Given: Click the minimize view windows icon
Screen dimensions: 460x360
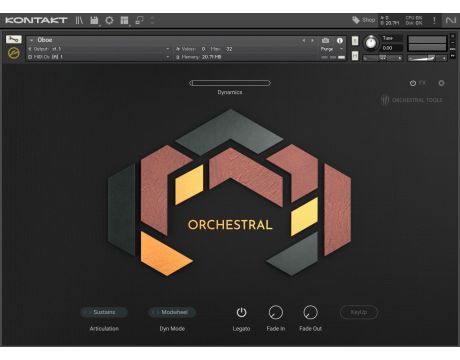Looking at the screenshot, I should pyautogui.click(x=139, y=20).
